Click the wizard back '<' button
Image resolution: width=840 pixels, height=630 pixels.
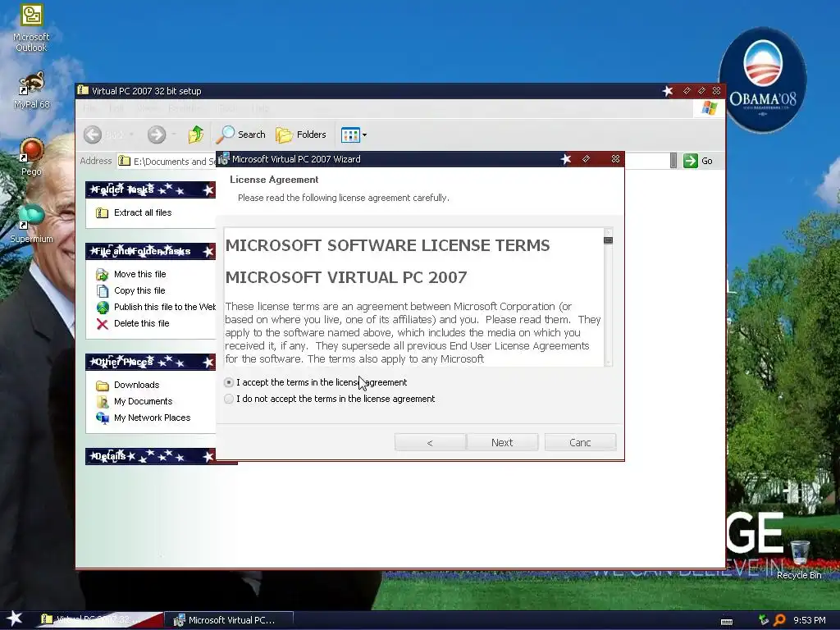(x=430, y=442)
